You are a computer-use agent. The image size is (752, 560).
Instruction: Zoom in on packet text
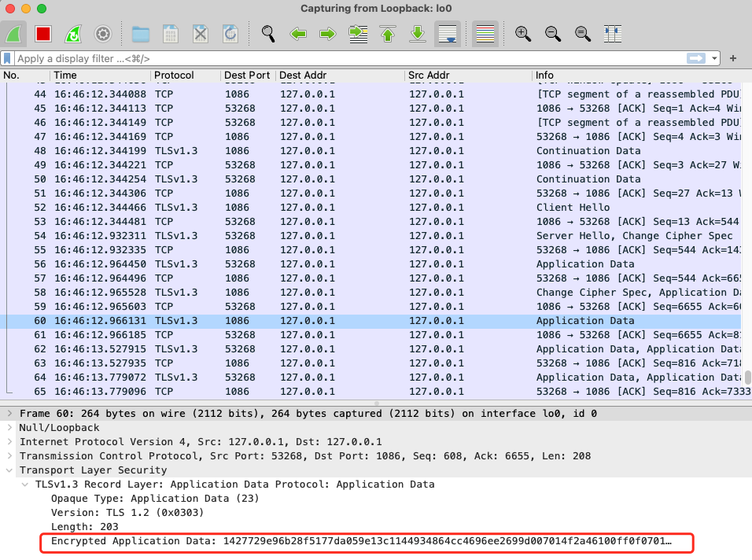pos(523,34)
